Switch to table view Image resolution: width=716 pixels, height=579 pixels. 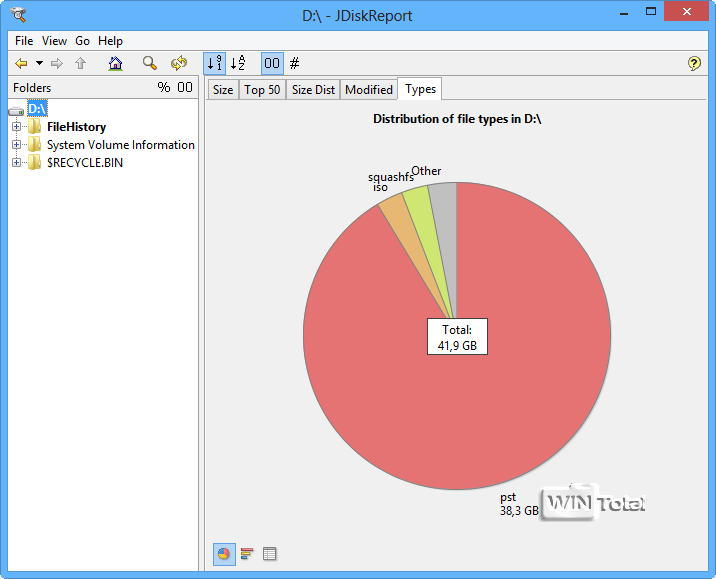pyautogui.click(x=269, y=554)
